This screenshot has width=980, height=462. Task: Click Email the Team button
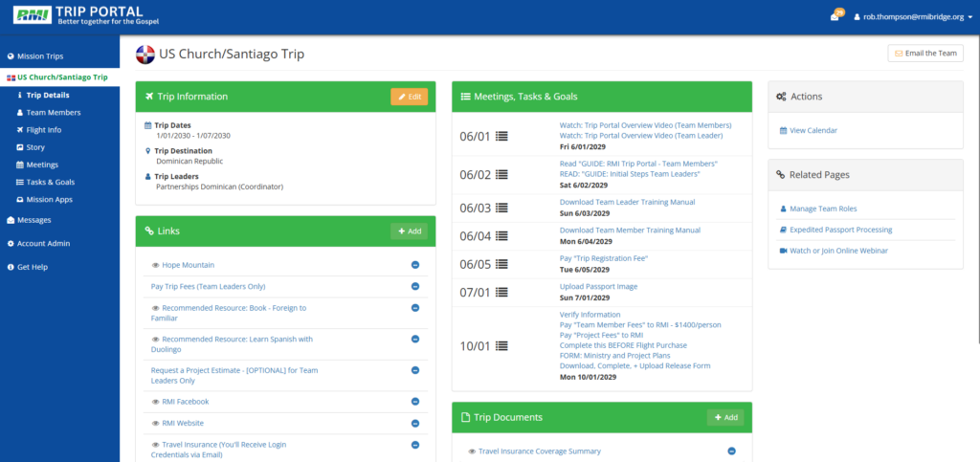(x=925, y=53)
